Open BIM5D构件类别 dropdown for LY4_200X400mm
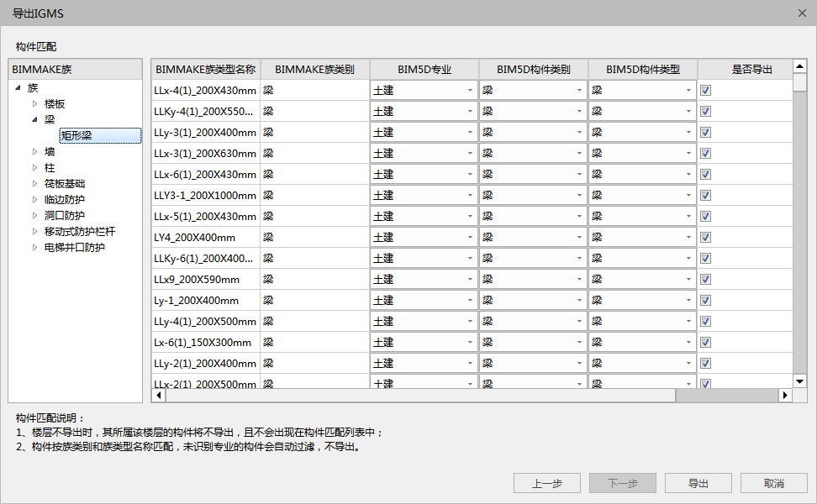The height and width of the screenshot is (504, 817). (x=533, y=238)
